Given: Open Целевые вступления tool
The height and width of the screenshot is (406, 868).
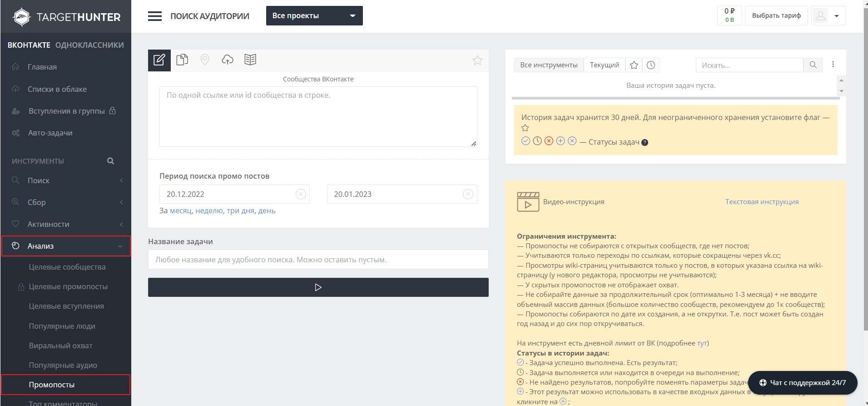Looking at the screenshot, I should (66, 306).
